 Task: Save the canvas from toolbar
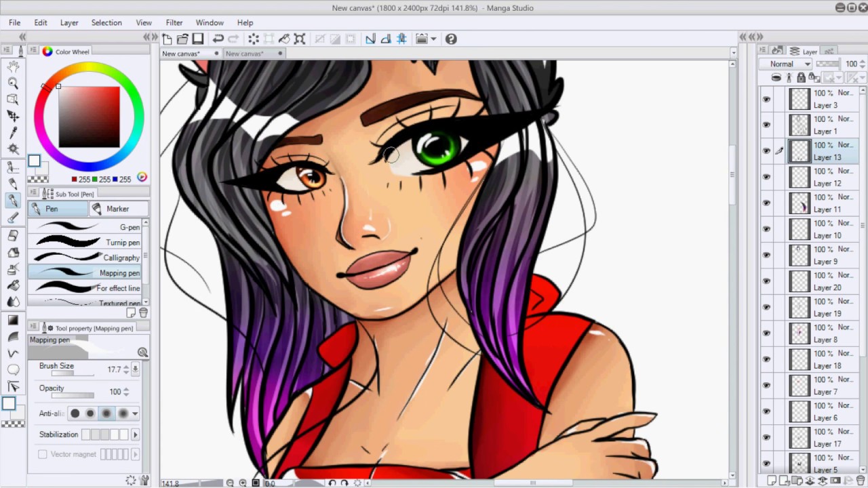[x=198, y=39]
